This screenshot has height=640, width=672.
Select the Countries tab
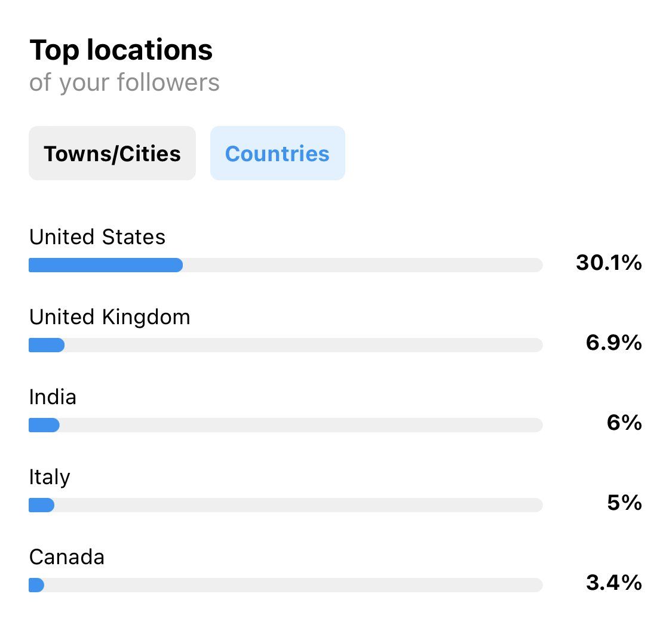coord(277,153)
